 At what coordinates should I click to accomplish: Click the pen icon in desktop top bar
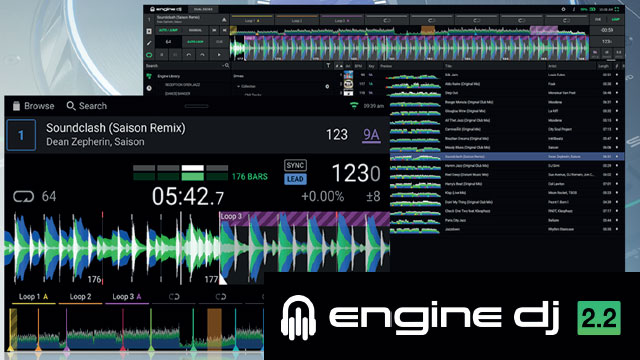[x=574, y=9]
